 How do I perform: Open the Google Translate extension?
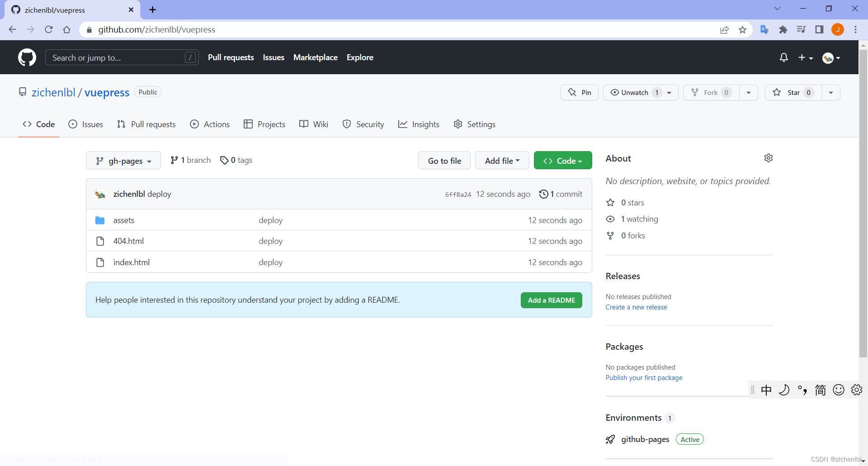click(765, 29)
